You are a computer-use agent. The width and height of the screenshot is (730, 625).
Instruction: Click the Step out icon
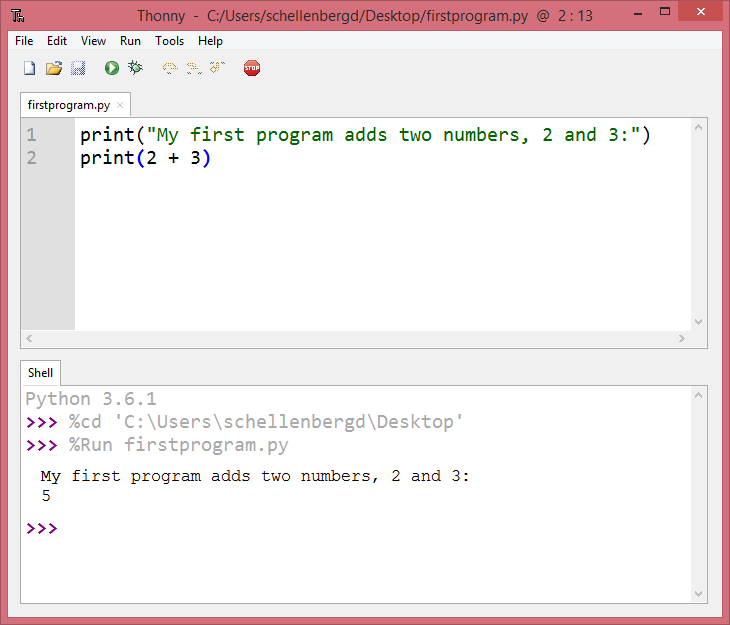217,68
